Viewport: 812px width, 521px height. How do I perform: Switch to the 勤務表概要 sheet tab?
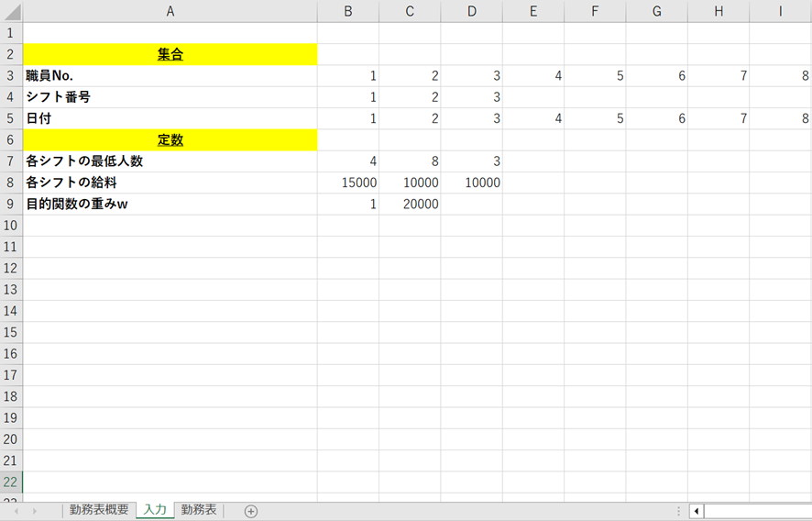coord(99,510)
